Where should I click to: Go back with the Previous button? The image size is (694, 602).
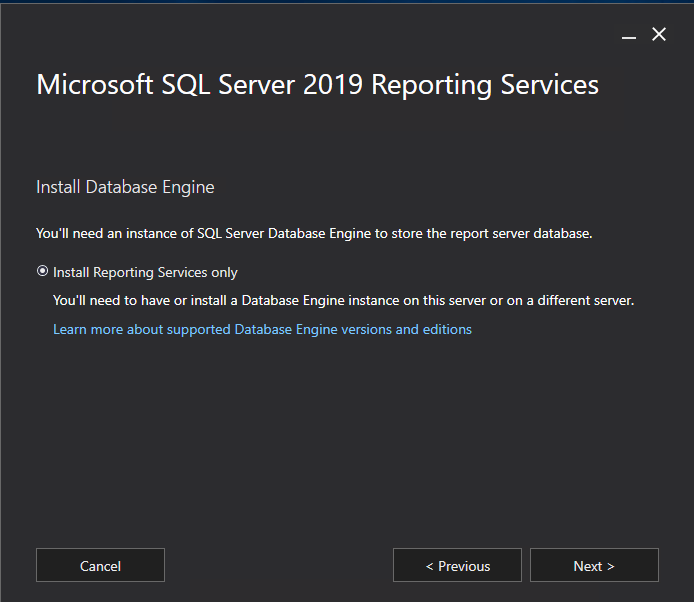[457, 565]
